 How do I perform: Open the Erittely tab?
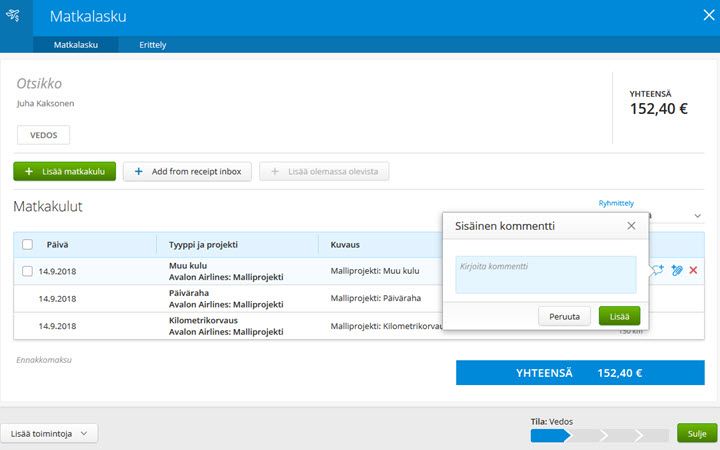click(153, 45)
